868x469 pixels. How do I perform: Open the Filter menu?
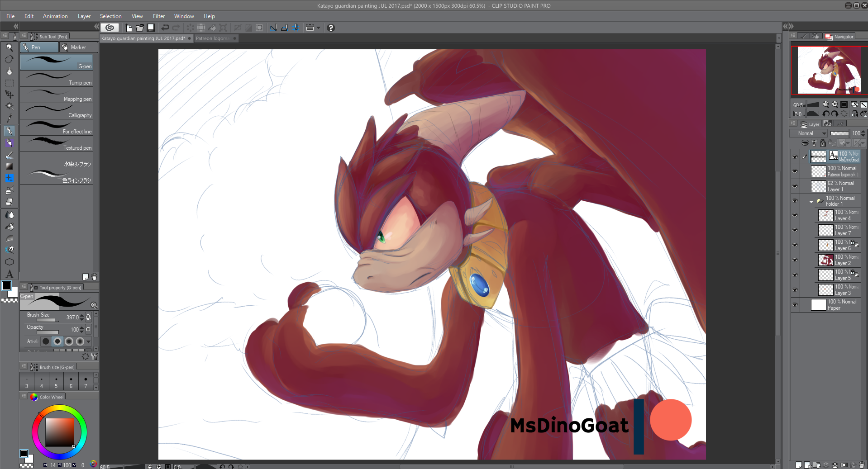(x=158, y=16)
